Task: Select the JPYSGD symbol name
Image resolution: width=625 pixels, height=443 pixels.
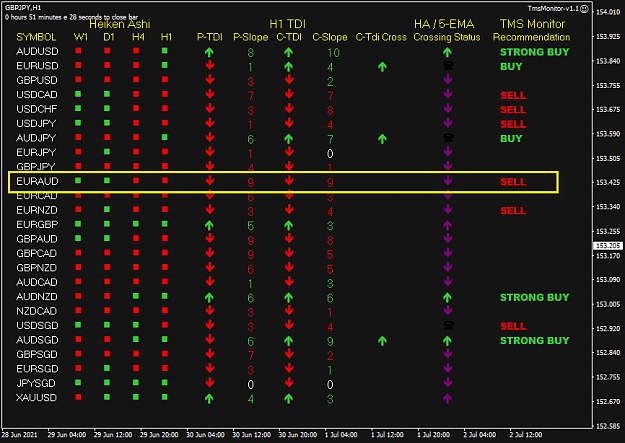Action: [x=36, y=383]
